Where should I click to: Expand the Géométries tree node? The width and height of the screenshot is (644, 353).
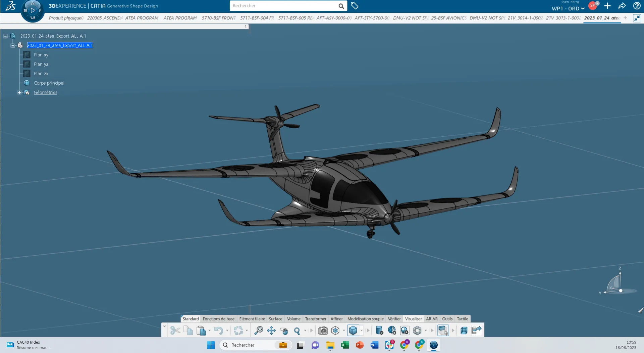click(19, 92)
